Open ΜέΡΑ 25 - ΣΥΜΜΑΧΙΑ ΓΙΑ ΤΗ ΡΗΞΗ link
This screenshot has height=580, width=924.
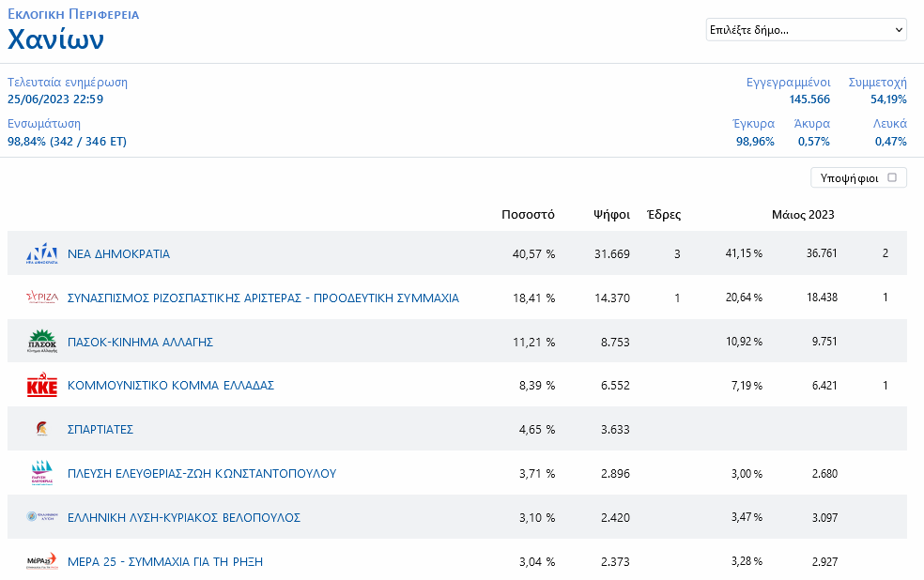165,561
